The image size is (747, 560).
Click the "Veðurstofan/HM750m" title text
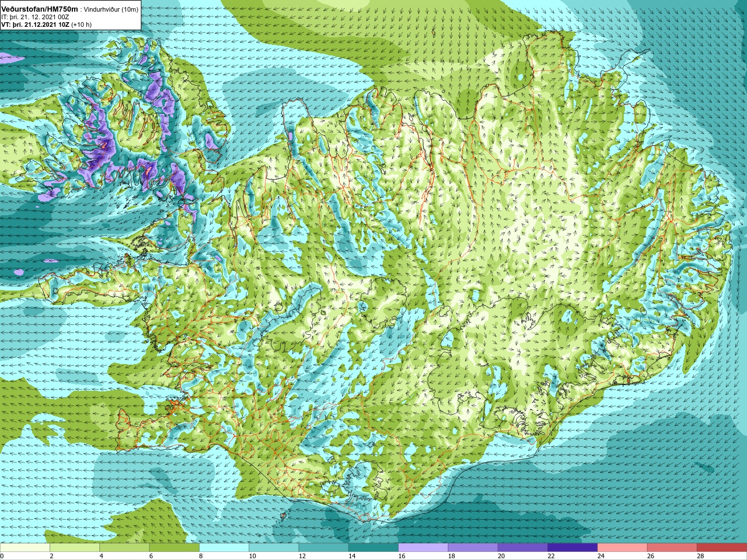(40, 9)
